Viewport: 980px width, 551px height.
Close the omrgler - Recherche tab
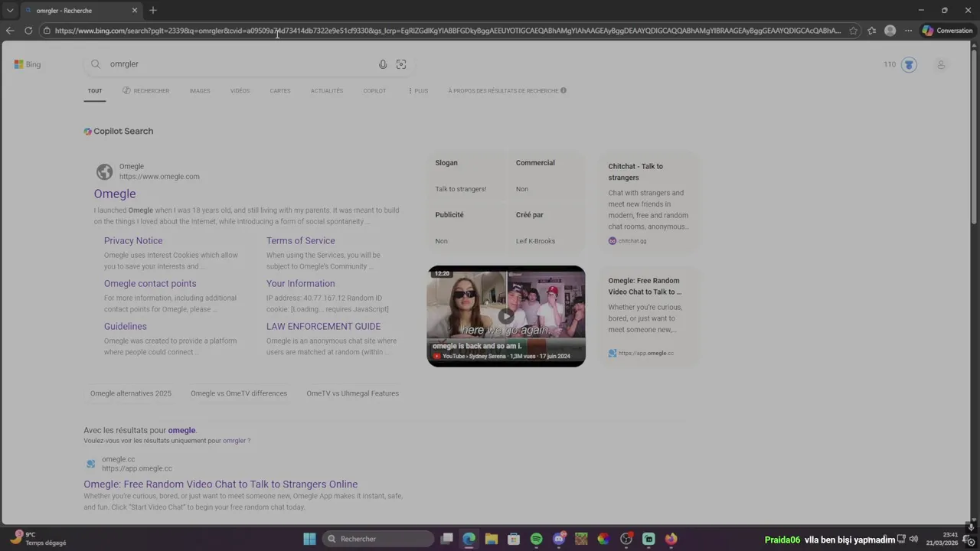[x=135, y=11]
